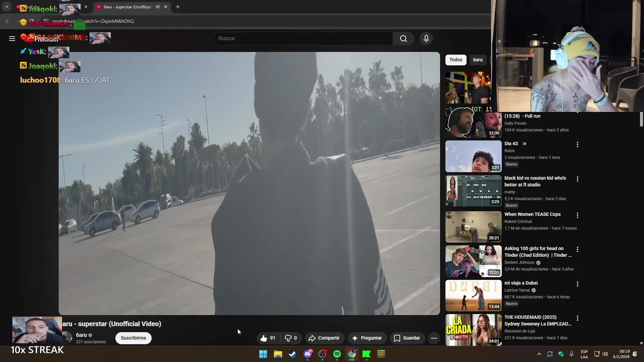
Task: Switch to the 6aru superstar browser tab
Action: [127, 7]
